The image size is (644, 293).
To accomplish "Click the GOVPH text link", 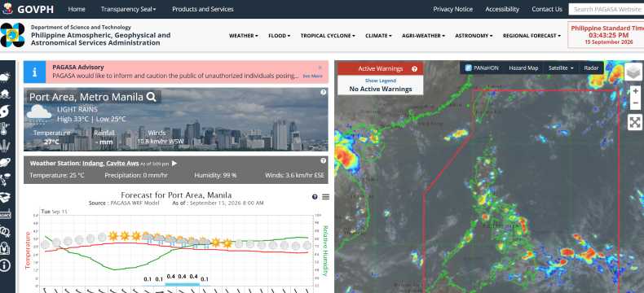I will coord(35,9).
